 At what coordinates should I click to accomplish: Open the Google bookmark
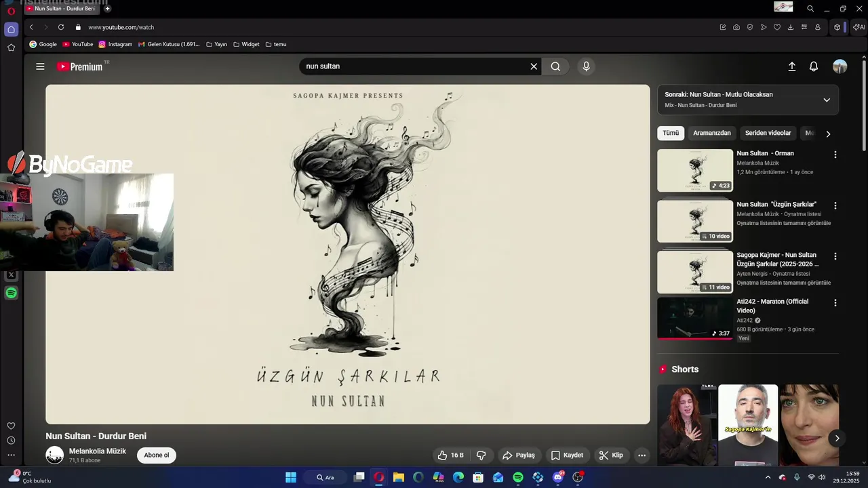tap(43, 44)
